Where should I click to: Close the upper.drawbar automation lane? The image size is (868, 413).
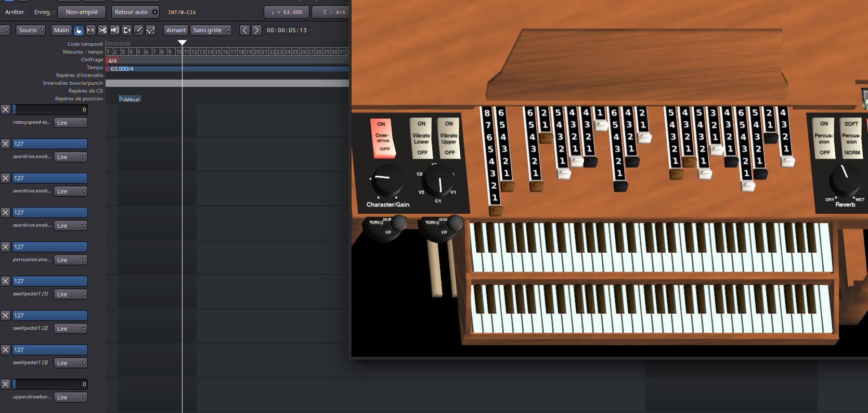[x=5, y=384]
